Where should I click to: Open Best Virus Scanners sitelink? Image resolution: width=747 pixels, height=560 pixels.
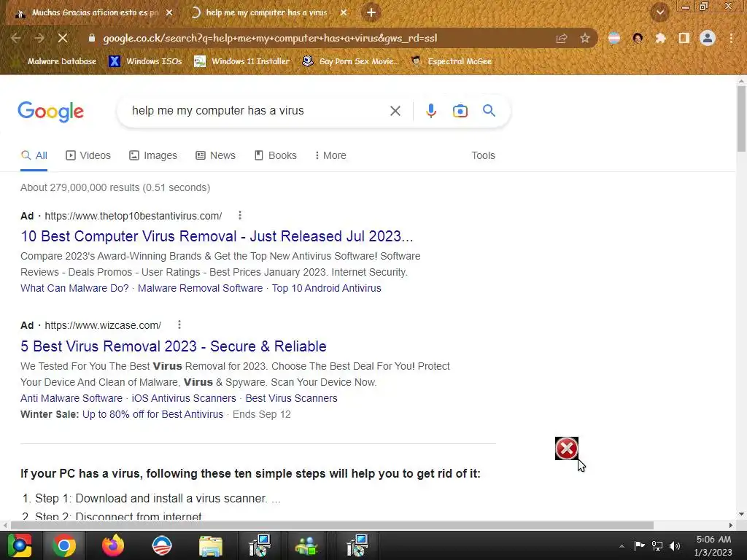pos(292,399)
